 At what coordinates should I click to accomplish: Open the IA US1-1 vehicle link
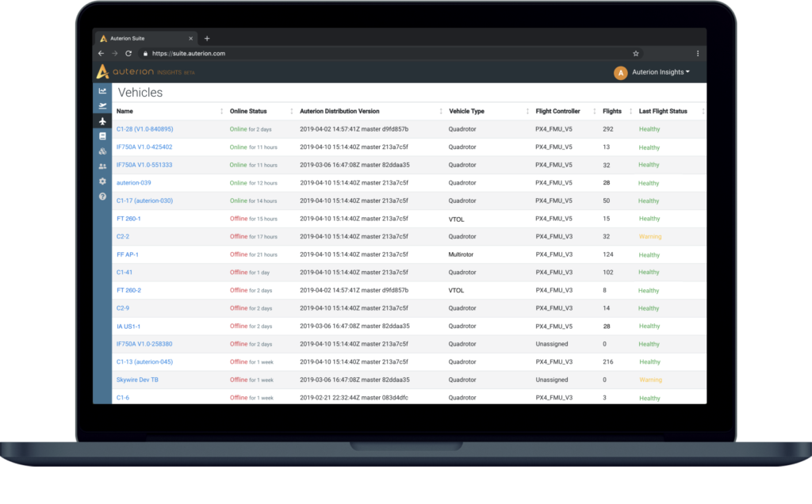pyautogui.click(x=128, y=326)
